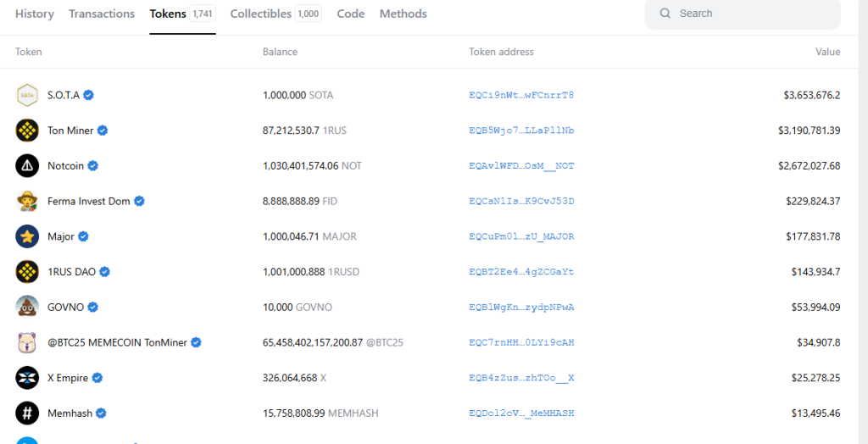This screenshot has height=444, width=868.
Task: Click verified badge next to 1RUS DAO
Action: 104,272
